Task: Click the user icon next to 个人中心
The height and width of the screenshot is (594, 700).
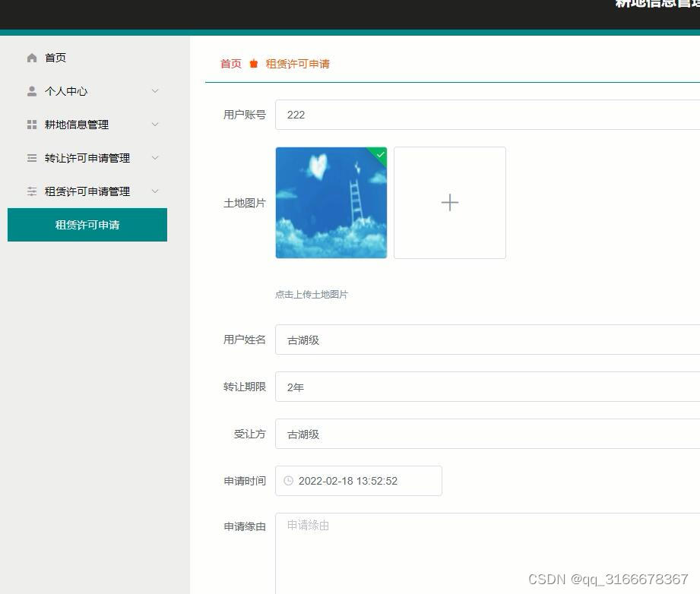Action: (x=31, y=90)
